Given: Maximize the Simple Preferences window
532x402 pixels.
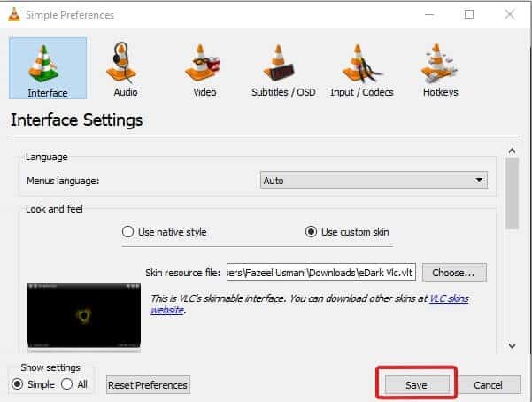Looking at the screenshot, I should [469, 14].
